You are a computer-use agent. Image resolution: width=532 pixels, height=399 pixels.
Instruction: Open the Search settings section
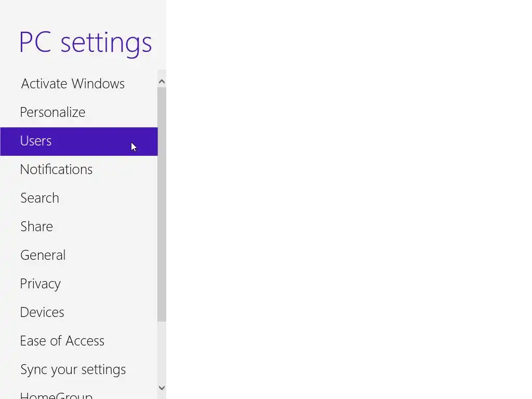coord(79,198)
